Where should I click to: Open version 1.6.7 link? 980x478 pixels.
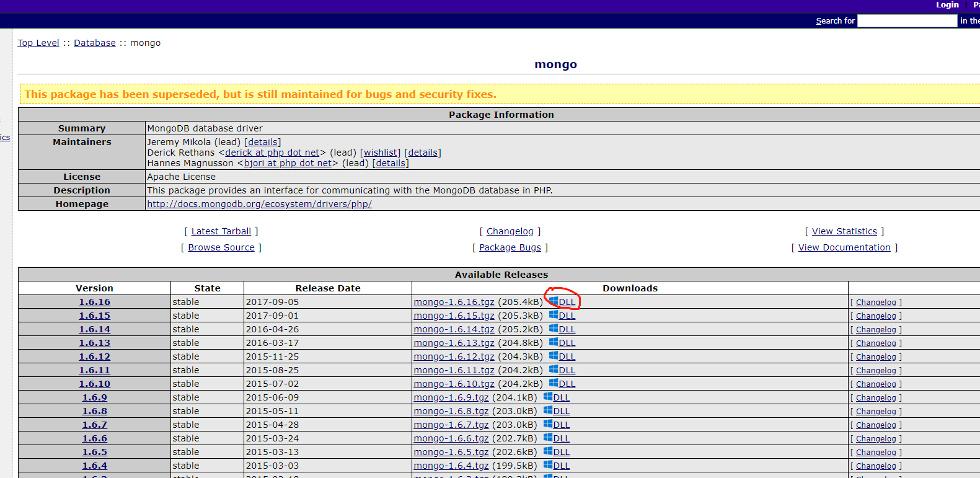(x=94, y=425)
